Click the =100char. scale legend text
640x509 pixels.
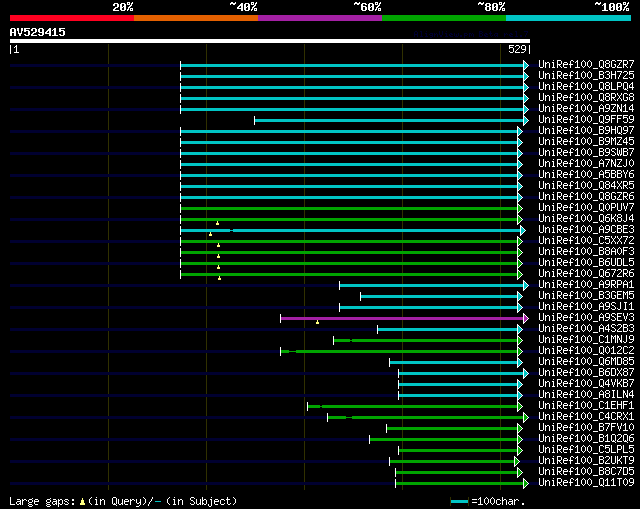pyautogui.click(x=498, y=501)
